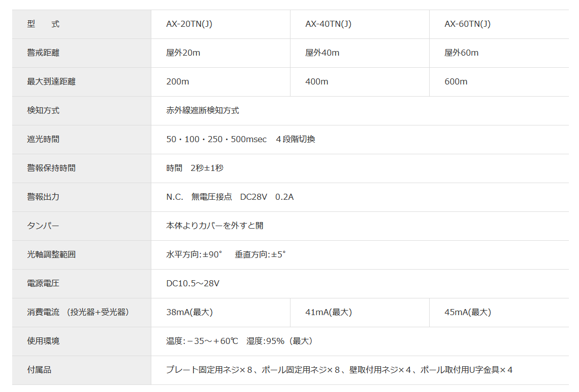The image size is (579, 392).
Task: Click the 垂直方向:±5° value
Action: coord(260,254)
